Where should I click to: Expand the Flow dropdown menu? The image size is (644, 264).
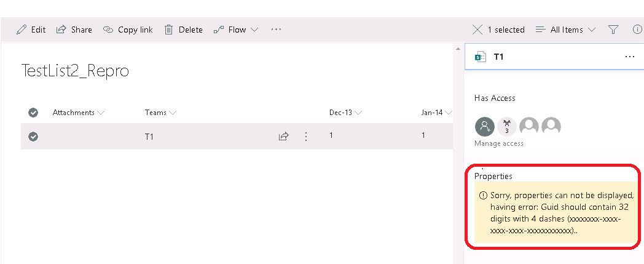[x=236, y=30]
